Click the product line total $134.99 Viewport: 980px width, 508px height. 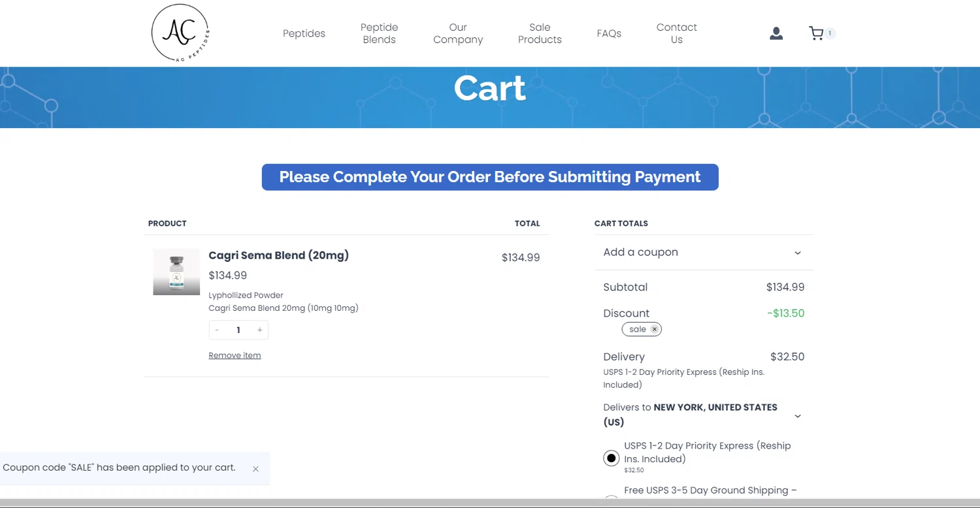521,258
